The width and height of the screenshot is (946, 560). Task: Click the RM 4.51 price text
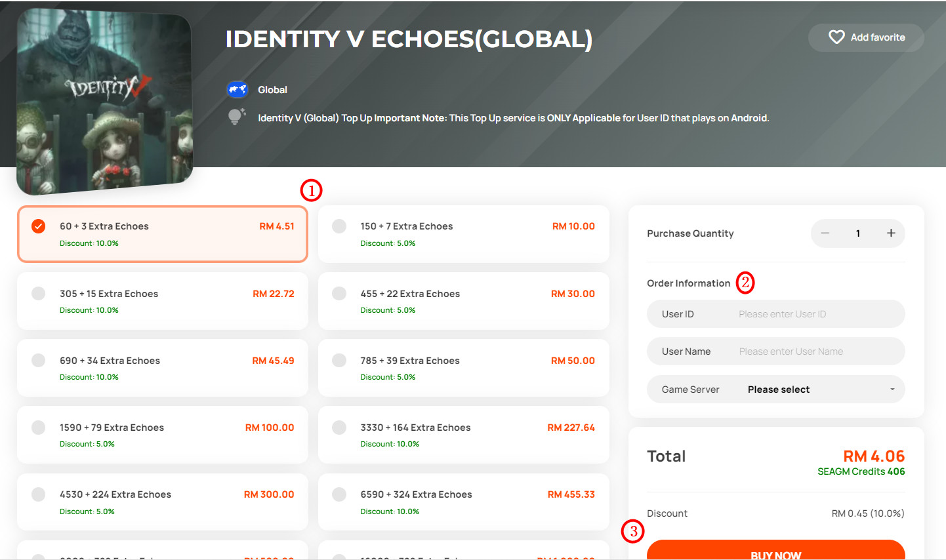[277, 226]
